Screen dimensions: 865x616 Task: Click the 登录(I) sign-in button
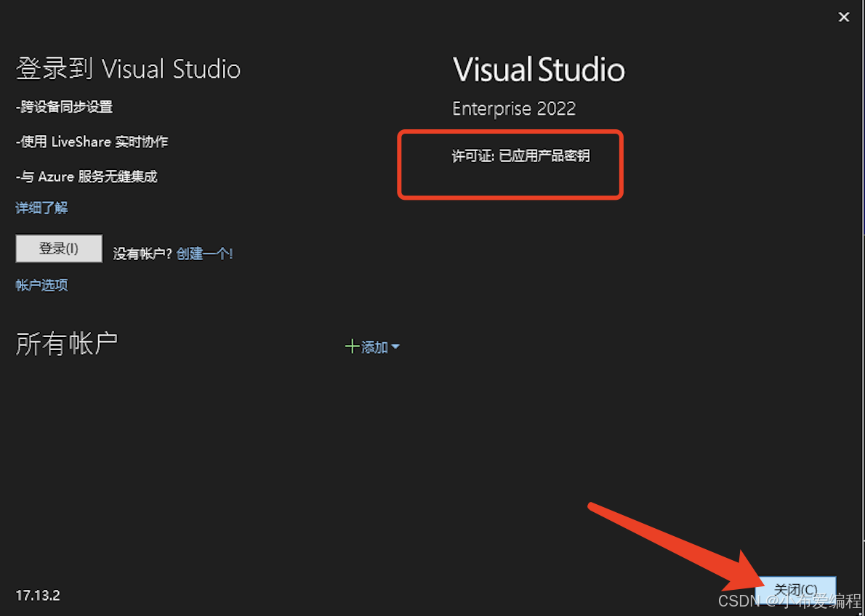coord(59,248)
